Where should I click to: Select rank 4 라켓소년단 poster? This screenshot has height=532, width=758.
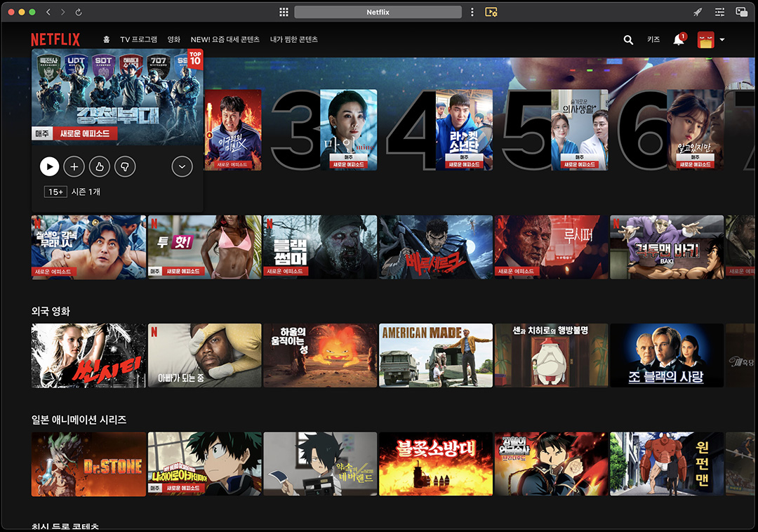(x=464, y=130)
